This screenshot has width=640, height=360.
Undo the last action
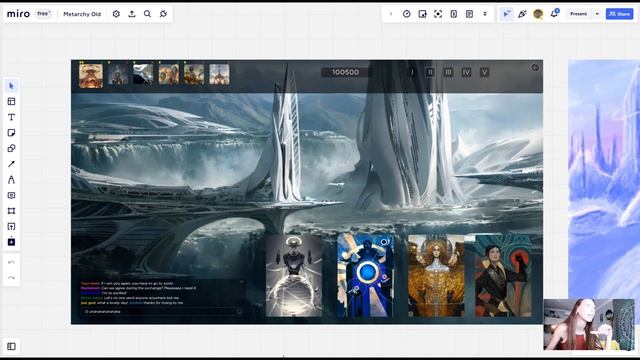point(11,262)
